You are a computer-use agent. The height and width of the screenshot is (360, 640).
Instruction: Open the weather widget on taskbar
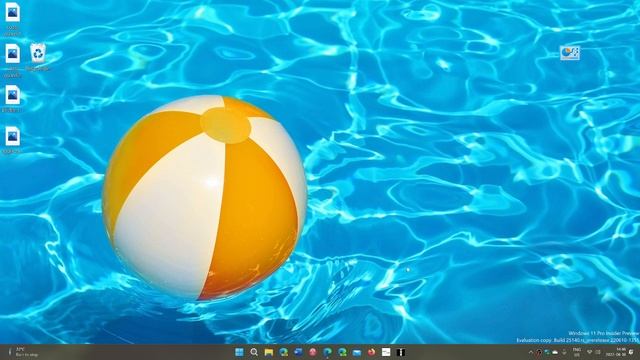[x=23, y=352]
